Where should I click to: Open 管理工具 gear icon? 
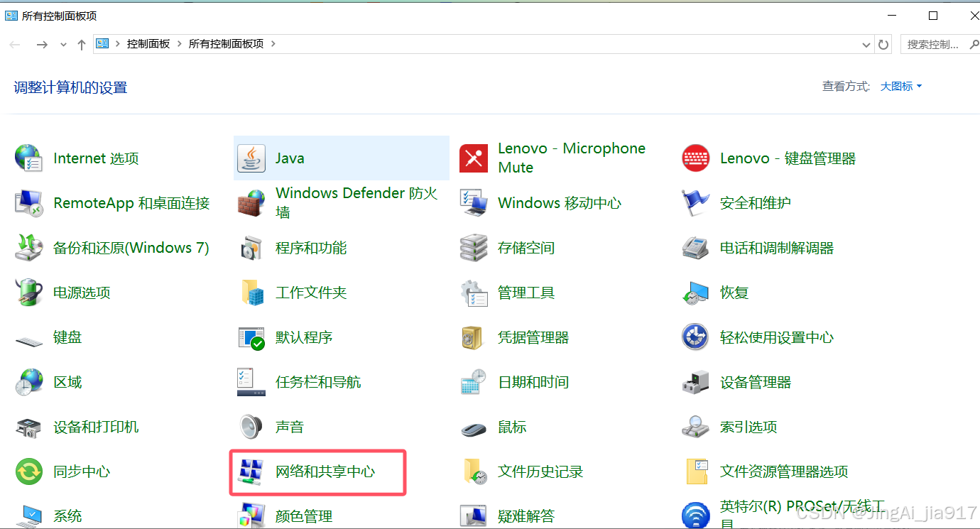(474, 293)
